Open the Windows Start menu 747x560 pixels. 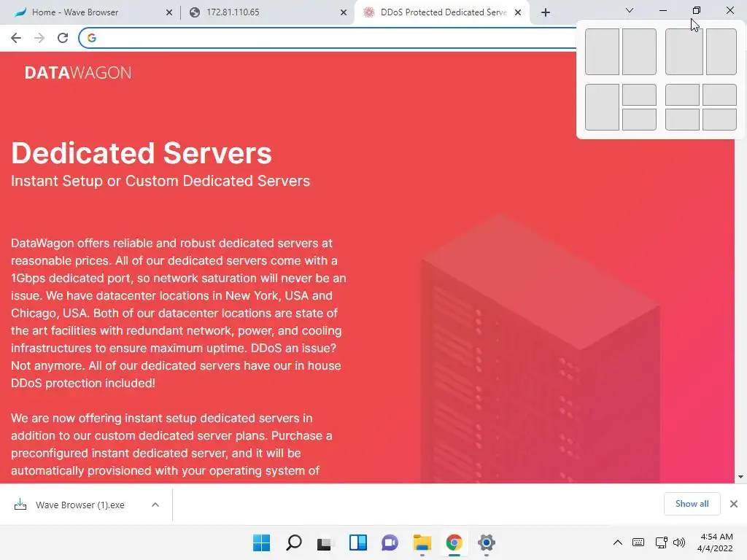tap(261, 542)
